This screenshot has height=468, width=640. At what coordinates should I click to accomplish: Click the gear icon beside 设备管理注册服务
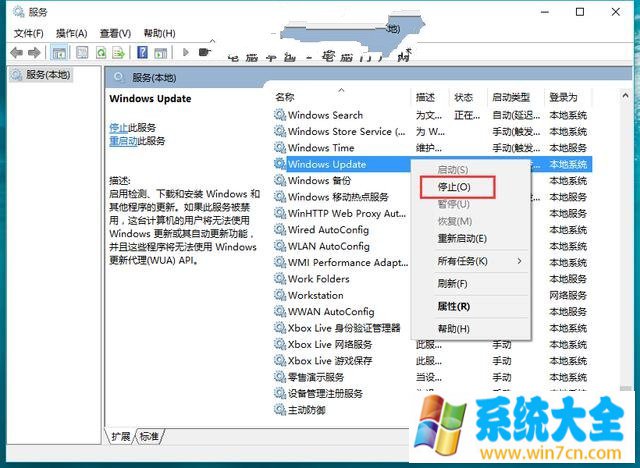coord(280,393)
